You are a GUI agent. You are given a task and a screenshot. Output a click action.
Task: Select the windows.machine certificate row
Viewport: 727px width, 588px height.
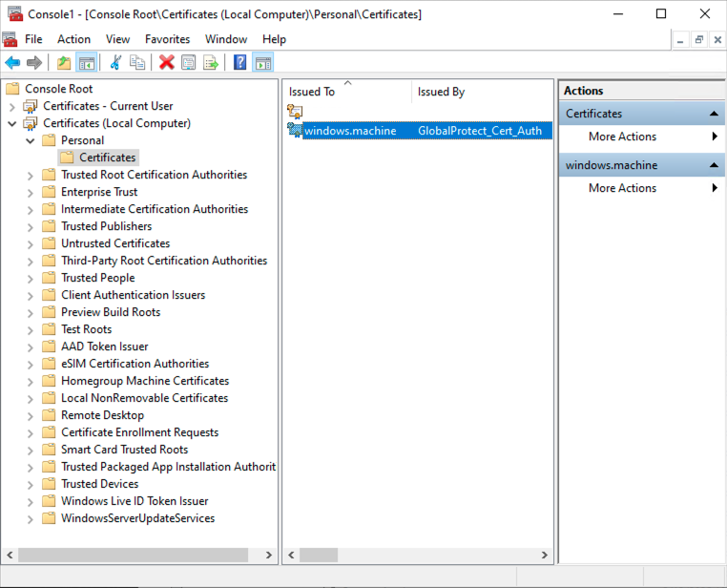[349, 131]
